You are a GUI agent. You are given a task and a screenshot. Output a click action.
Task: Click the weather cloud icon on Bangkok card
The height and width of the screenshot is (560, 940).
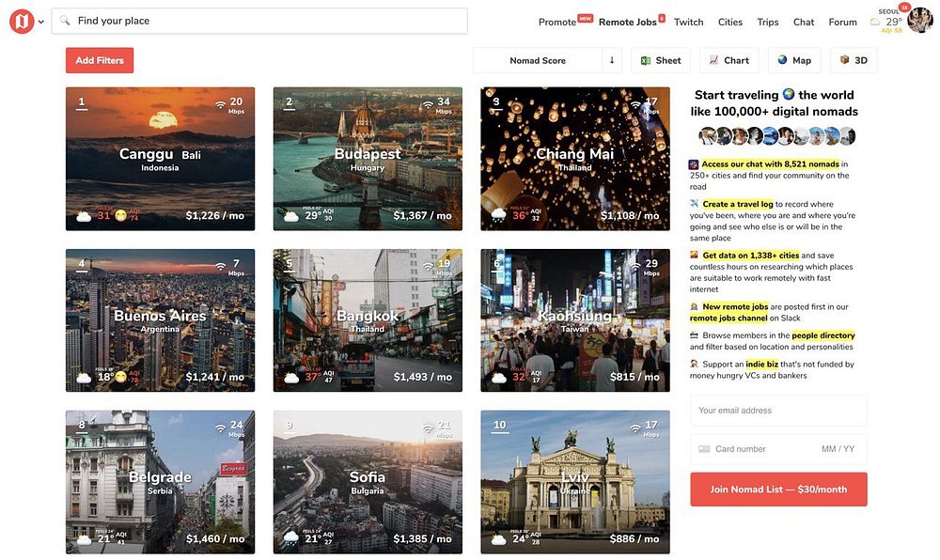pos(290,378)
